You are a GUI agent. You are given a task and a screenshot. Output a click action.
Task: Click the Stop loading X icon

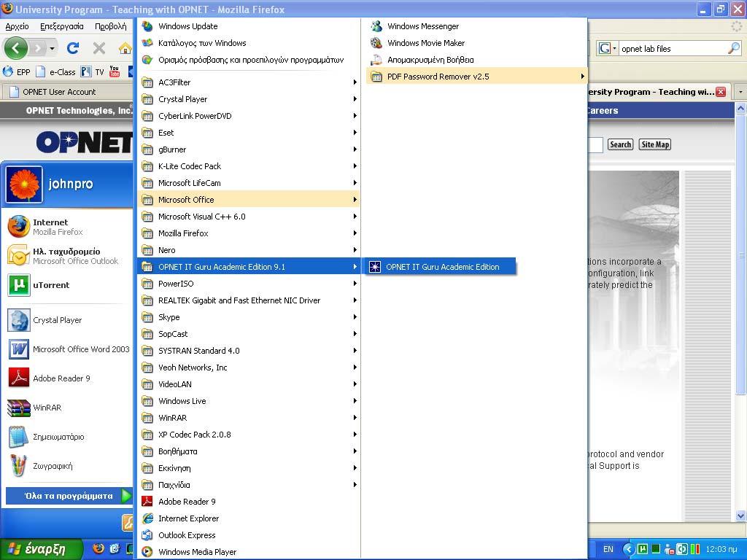coord(99,48)
